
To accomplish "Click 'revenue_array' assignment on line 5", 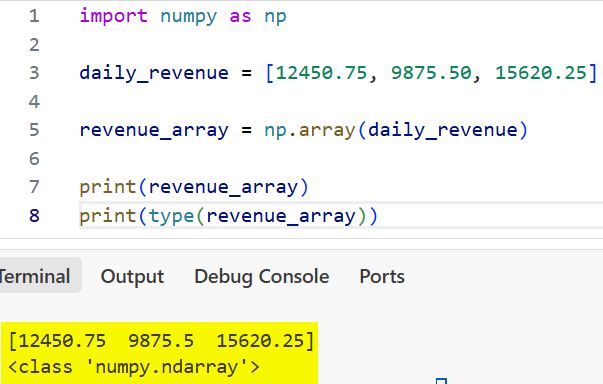I will coord(154,130).
